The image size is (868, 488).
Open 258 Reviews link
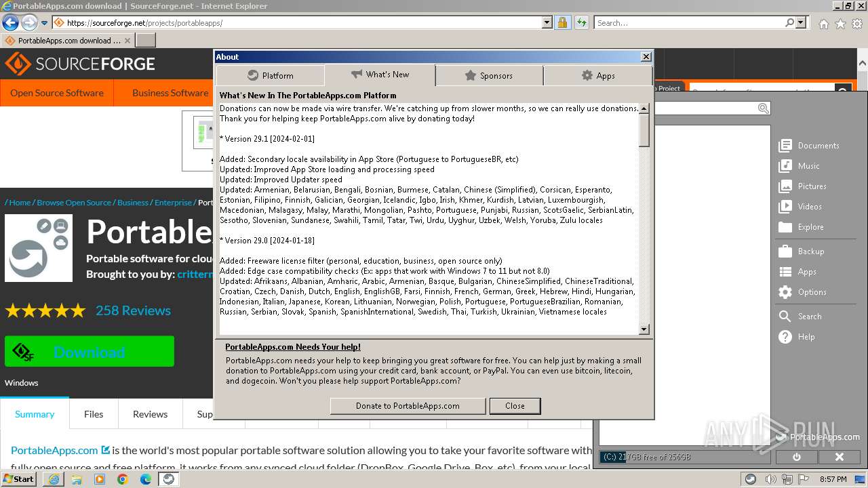coord(133,310)
